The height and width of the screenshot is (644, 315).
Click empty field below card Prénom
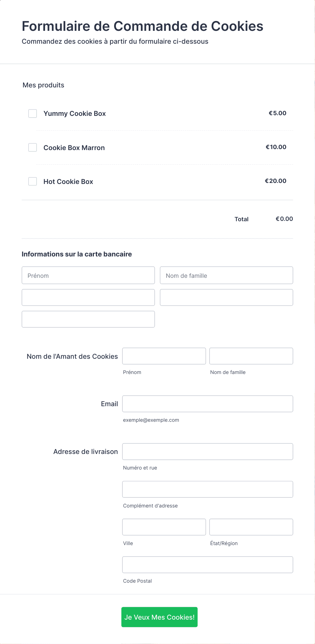coord(88,297)
